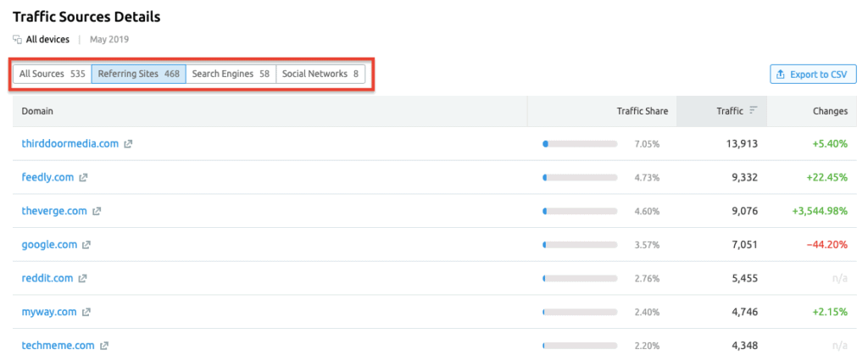Open thirddoormedia.com external link icon

point(128,144)
